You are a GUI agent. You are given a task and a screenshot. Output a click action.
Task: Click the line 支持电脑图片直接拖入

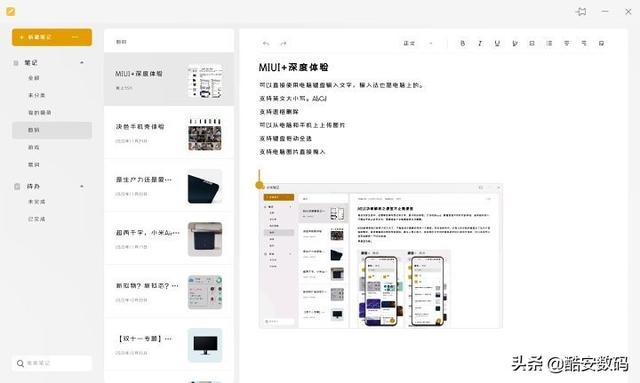pos(292,152)
